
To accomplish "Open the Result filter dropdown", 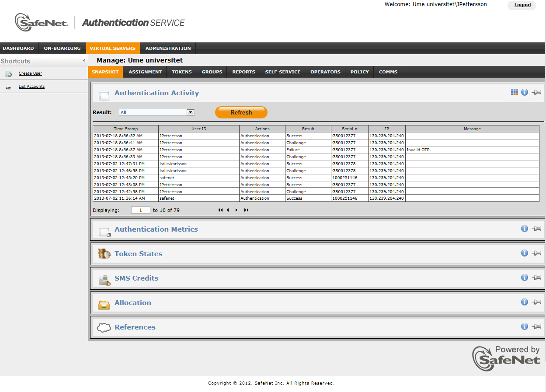I will [156, 112].
